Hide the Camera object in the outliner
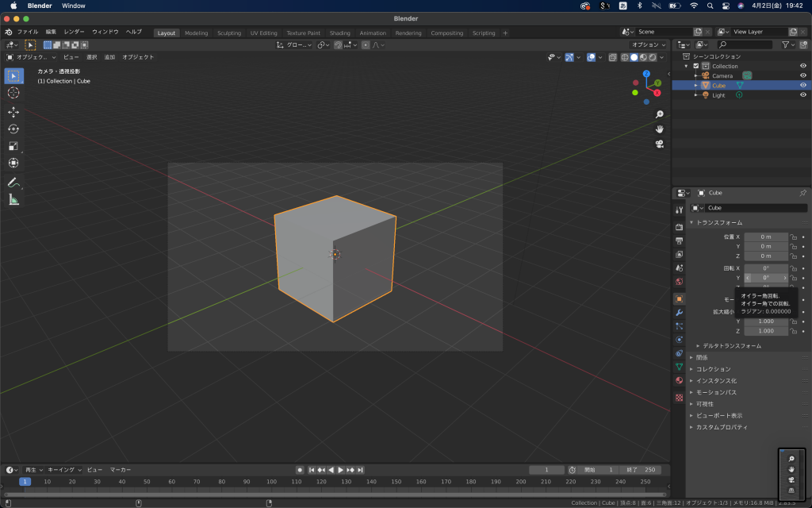812x508 pixels. pyautogui.click(x=803, y=75)
